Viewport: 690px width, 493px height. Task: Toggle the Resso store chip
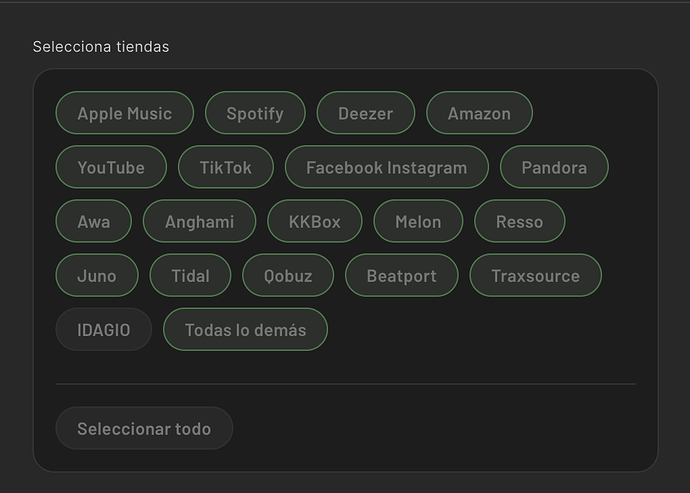519,221
